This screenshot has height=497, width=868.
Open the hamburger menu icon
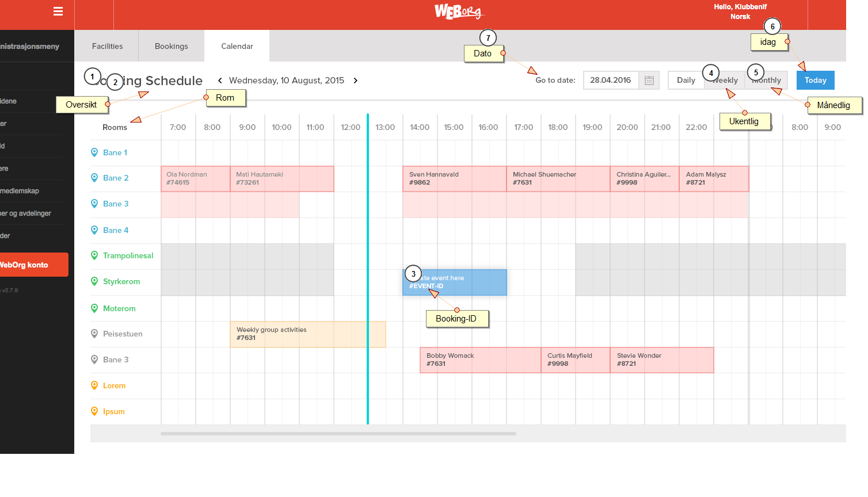(x=58, y=12)
